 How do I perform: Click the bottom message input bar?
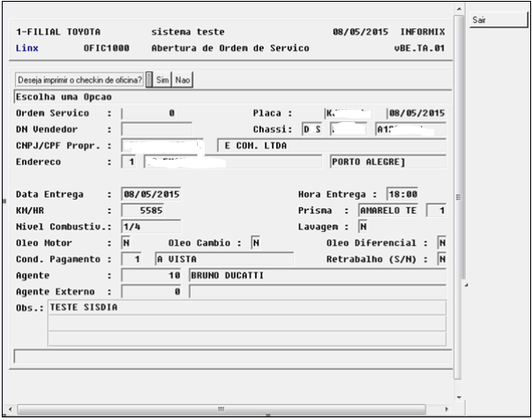[x=233, y=356]
